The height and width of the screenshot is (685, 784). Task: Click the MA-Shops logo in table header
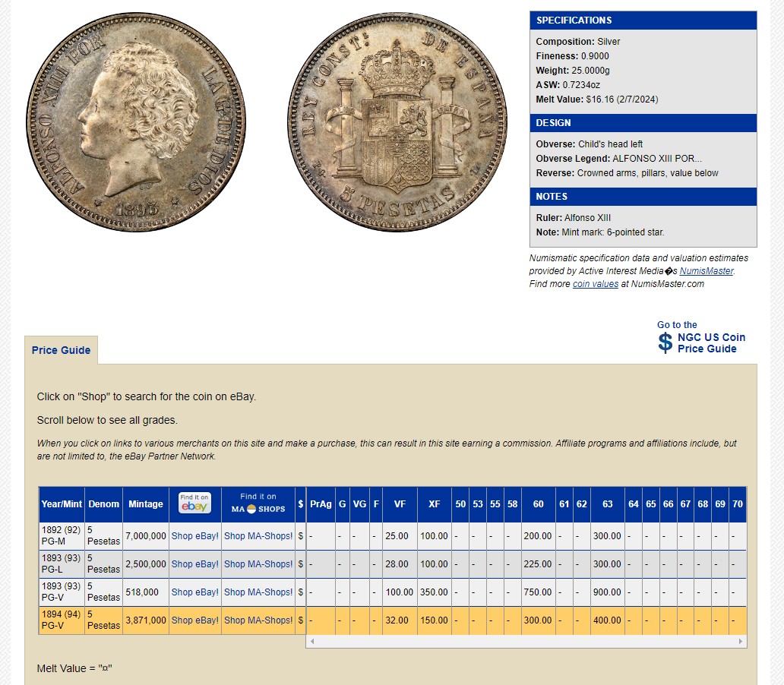[258, 503]
